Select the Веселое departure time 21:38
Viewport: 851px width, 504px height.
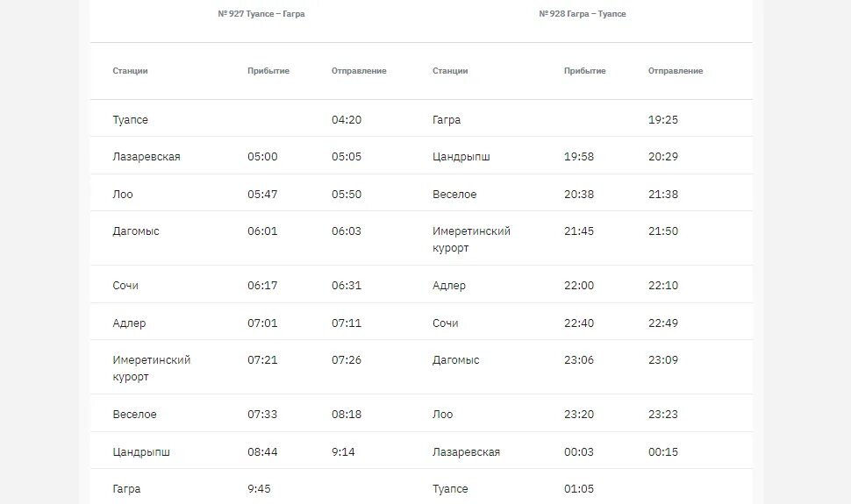click(663, 195)
